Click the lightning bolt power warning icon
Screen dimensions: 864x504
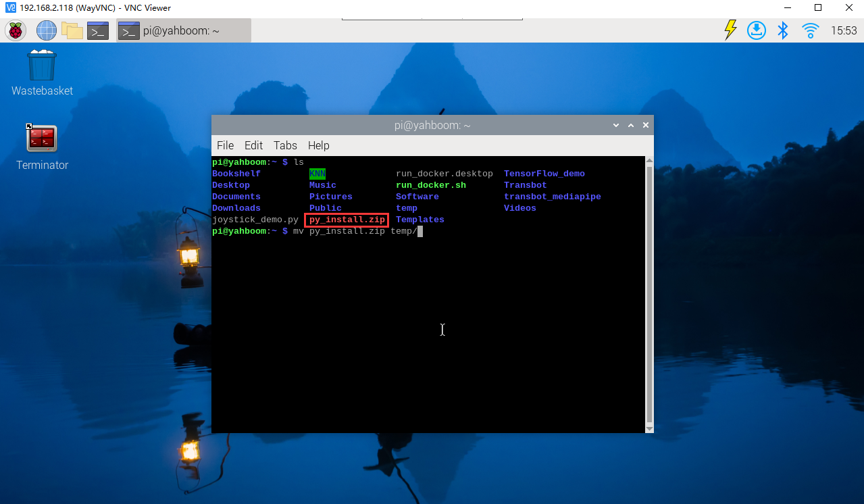pos(730,30)
